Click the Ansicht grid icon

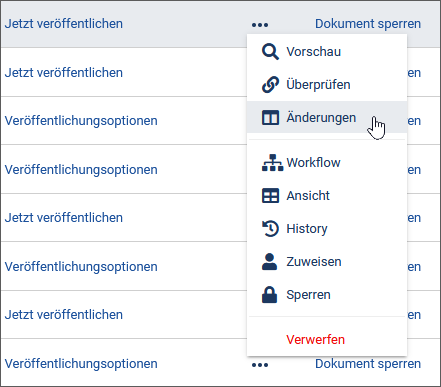coord(270,196)
